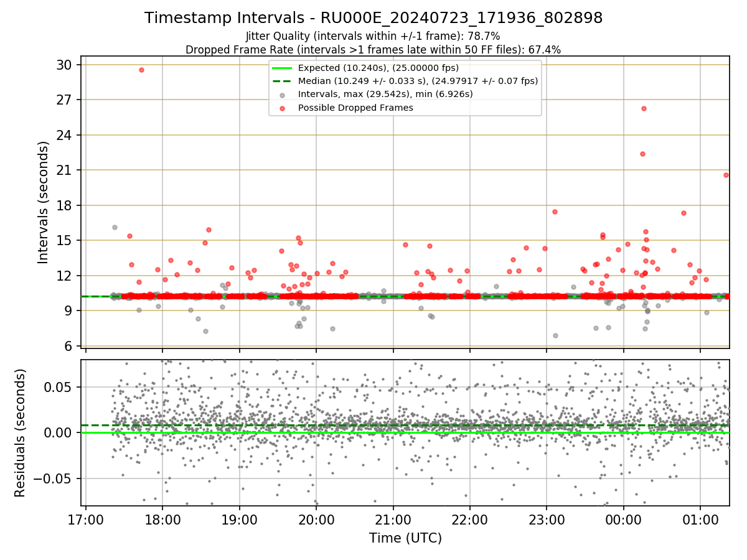This screenshot has height=560, width=747.
Task: Click the 'Intervals (seconds)' y-axis label
Action: point(44,202)
